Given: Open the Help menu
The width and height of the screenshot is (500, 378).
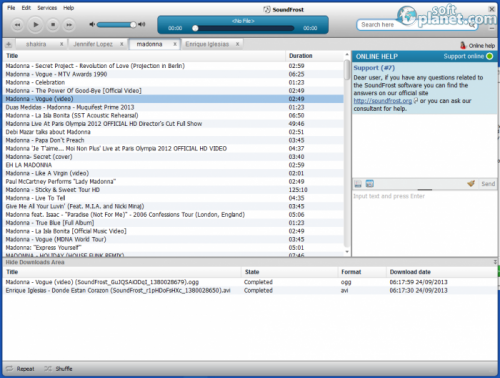Looking at the screenshot, I should tap(69, 8).
